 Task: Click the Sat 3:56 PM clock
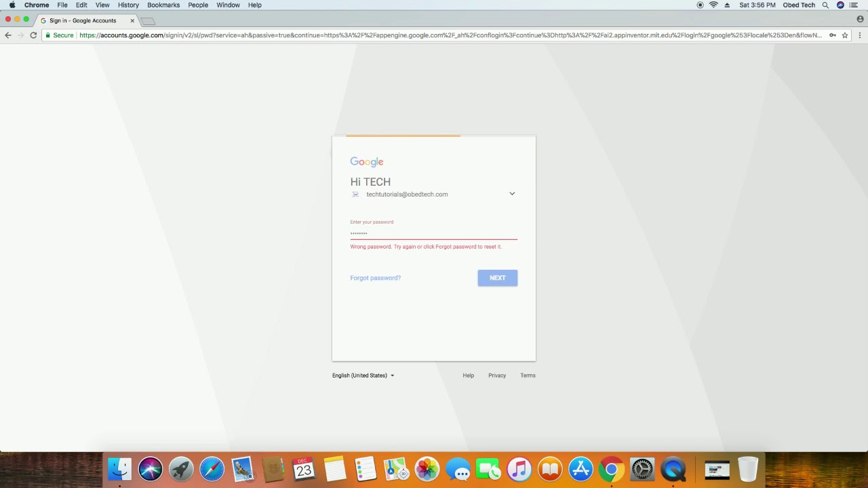(757, 5)
